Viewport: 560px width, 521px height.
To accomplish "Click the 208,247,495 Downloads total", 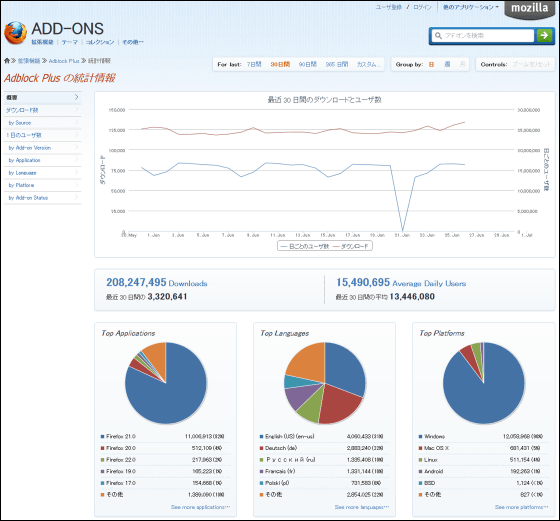I will click(x=156, y=282).
